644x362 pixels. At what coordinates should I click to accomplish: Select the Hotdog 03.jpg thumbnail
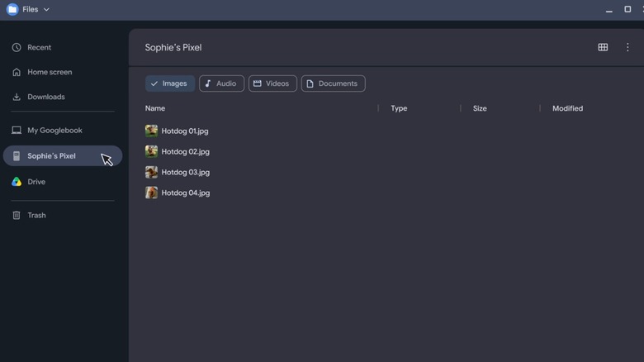(151, 172)
